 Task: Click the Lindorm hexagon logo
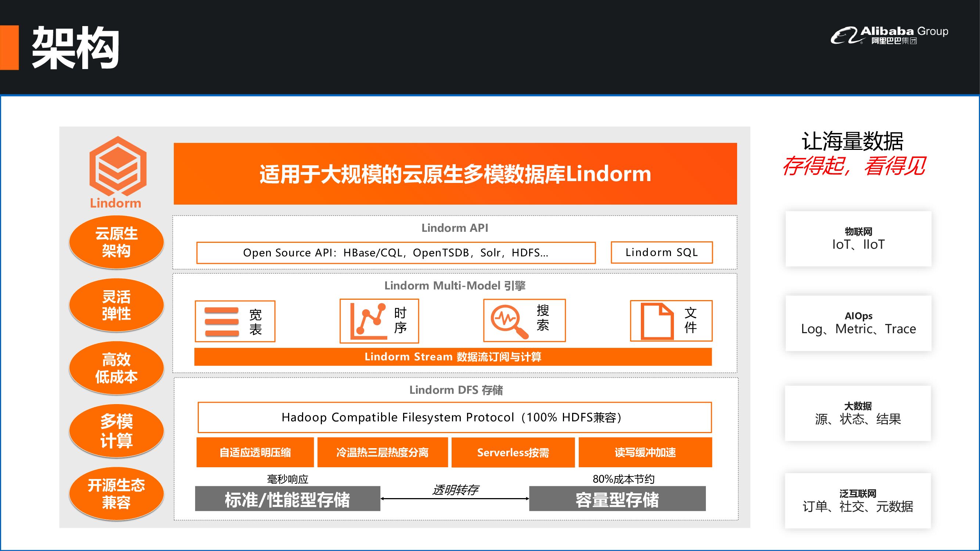click(x=118, y=166)
